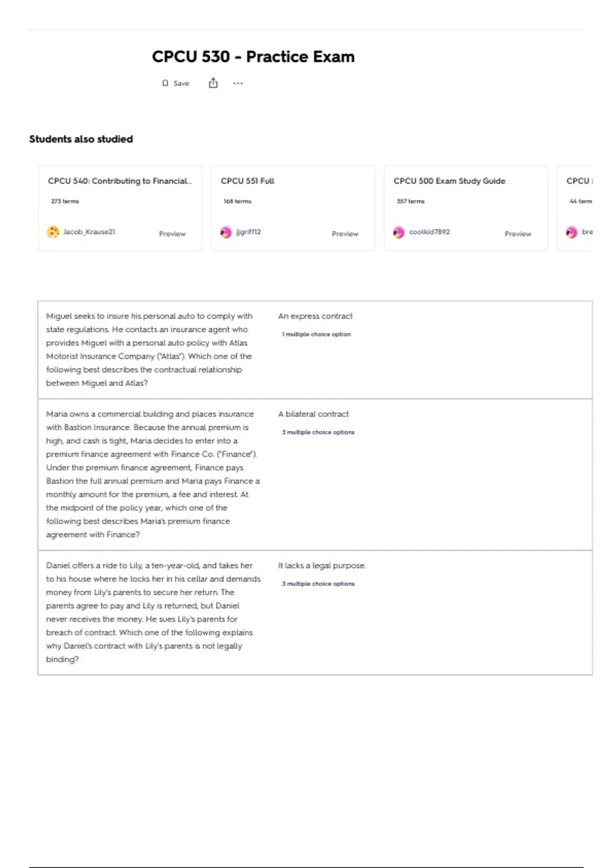This screenshot has width=613, height=868.
Task: Open coolkid7892's profile link
Action: (x=430, y=232)
